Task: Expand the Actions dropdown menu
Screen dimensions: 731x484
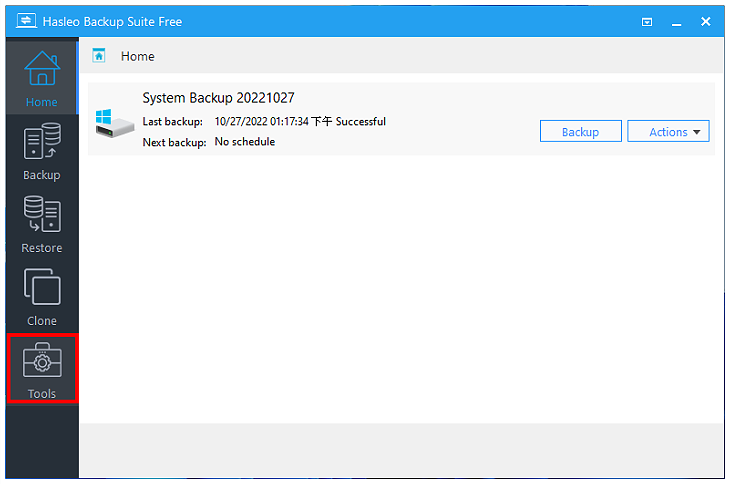Action: [668, 131]
